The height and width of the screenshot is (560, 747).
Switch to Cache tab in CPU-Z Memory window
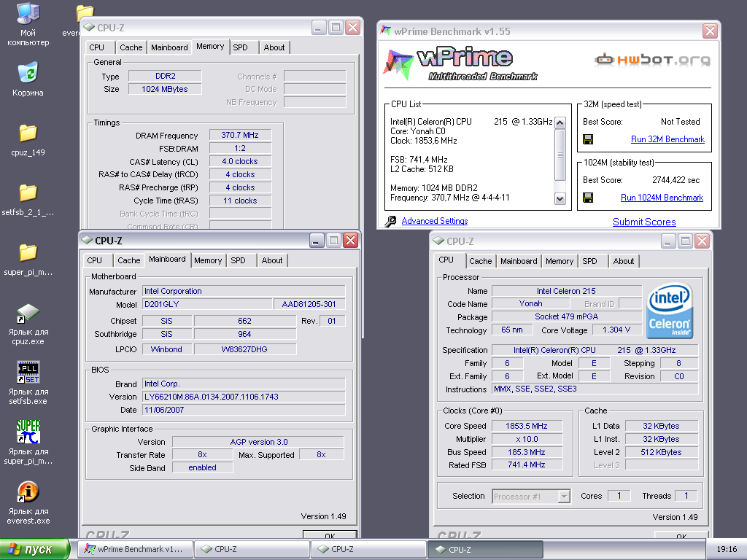pyautogui.click(x=131, y=47)
